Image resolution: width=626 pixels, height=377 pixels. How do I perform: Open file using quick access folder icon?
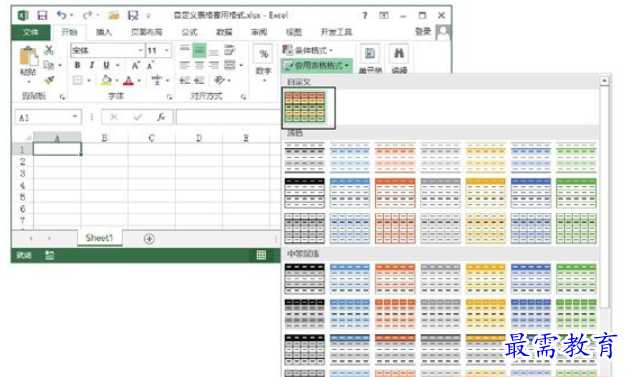tap(114, 16)
